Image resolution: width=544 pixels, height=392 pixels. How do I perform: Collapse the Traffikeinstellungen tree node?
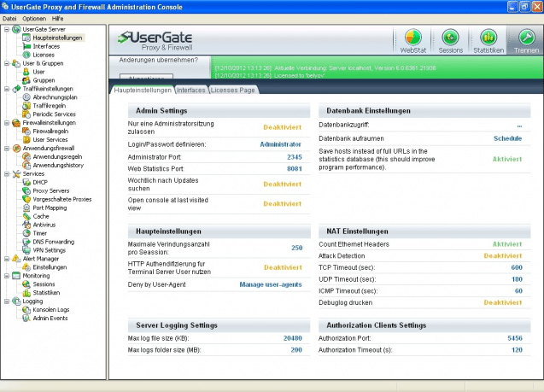pyautogui.click(x=7, y=89)
